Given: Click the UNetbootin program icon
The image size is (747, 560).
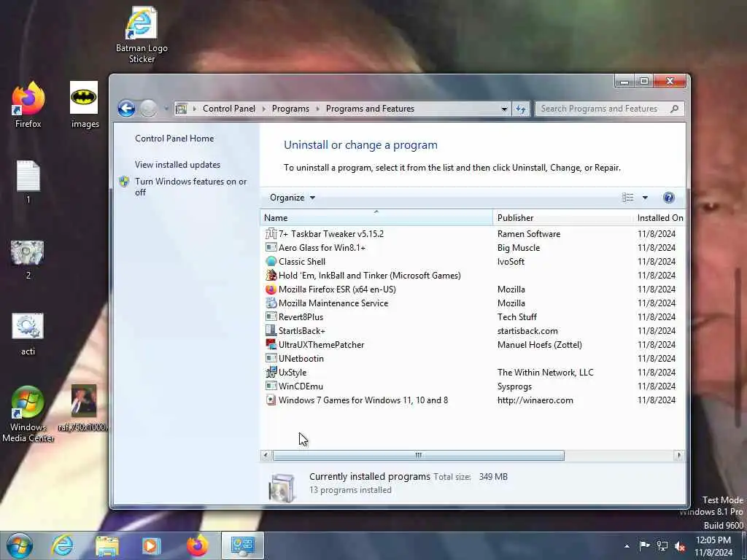Looking at the screenshot, I should (271, 358).
